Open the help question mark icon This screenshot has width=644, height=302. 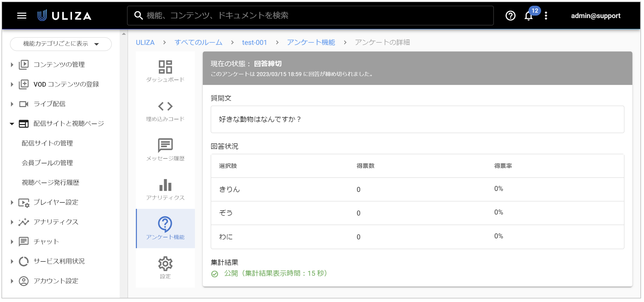(x=510, y=16)
